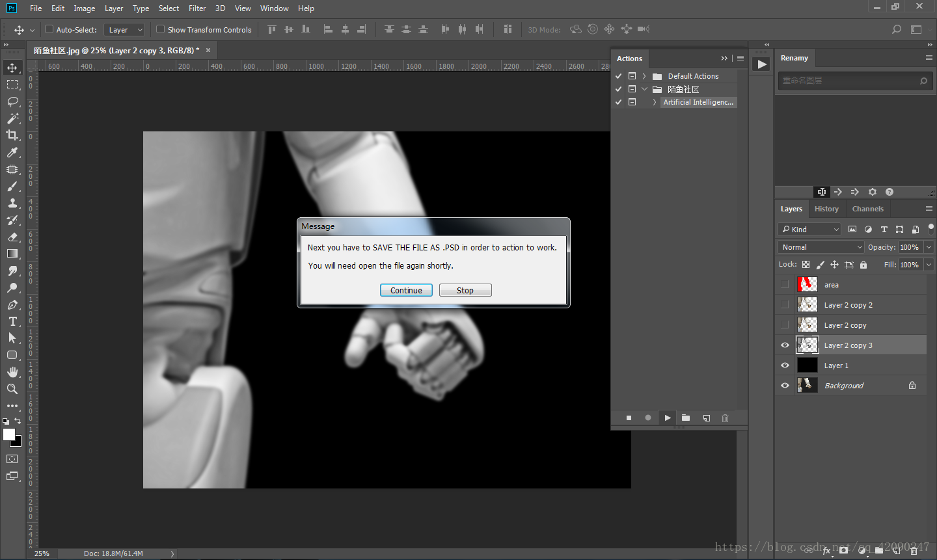Screen dimensions: 937x560
Task: Delete action using trash icon in Actions
Action: click(x=725, y=418)
